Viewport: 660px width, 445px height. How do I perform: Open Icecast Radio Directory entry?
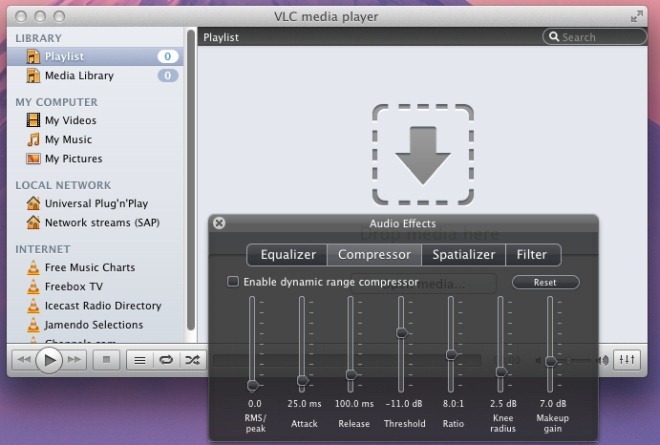[95, 306]
